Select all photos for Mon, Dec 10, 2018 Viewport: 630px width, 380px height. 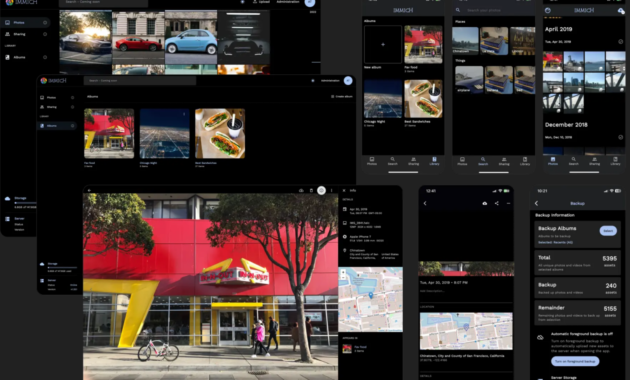tap(620, 137)
